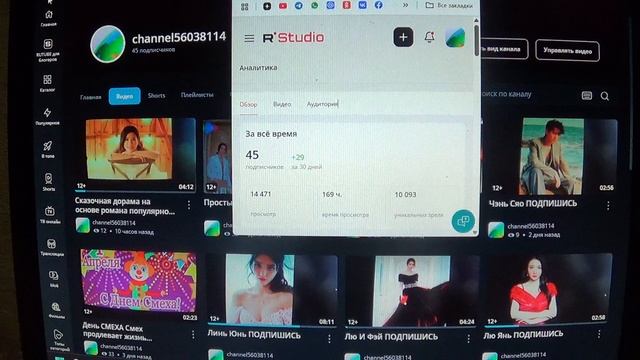Open RUTUBE для блогеров in sidebar

coord(48,50)
